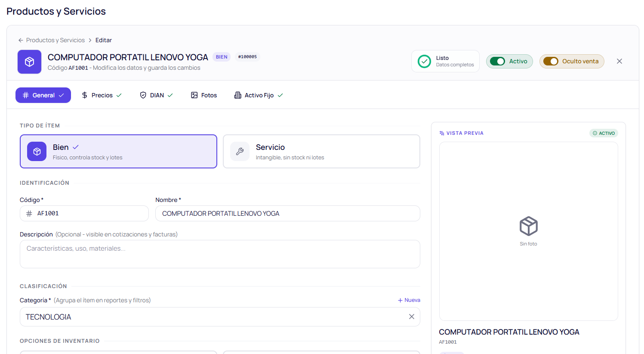Select the Servicio item type option
This screenshot has width=644, height=354.
321,151
